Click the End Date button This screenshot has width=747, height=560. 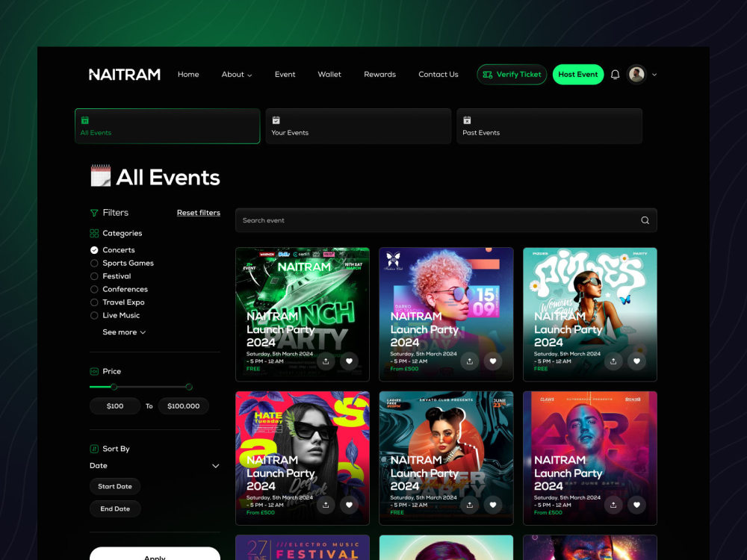[x=115, y=509]
